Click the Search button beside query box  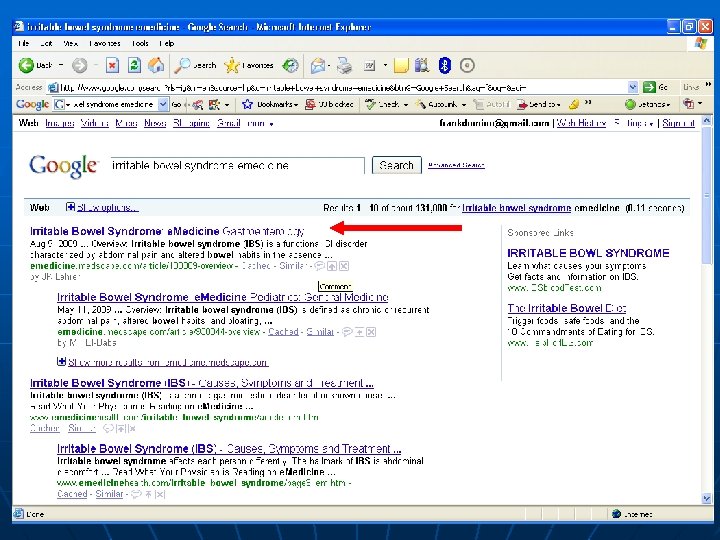point(397,165)
